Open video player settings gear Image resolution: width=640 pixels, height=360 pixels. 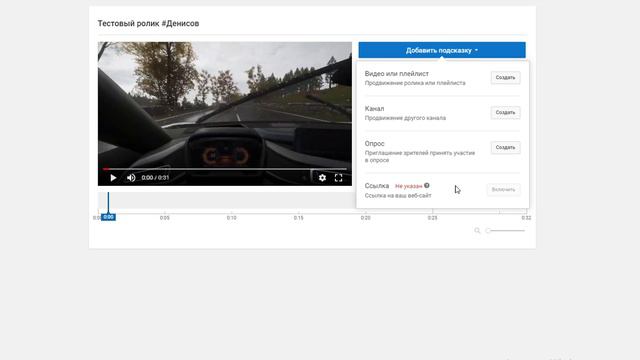tap(322, 178)
